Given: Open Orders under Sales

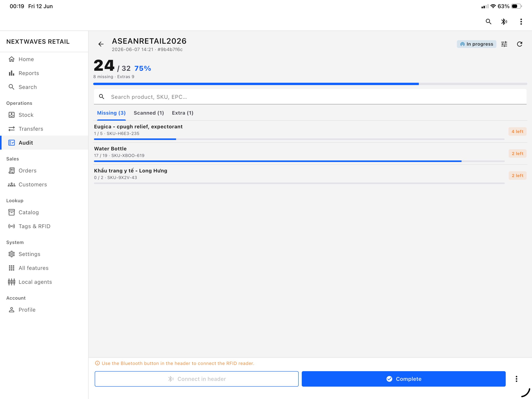Looking at the screenshot, I should pos(44,171).
